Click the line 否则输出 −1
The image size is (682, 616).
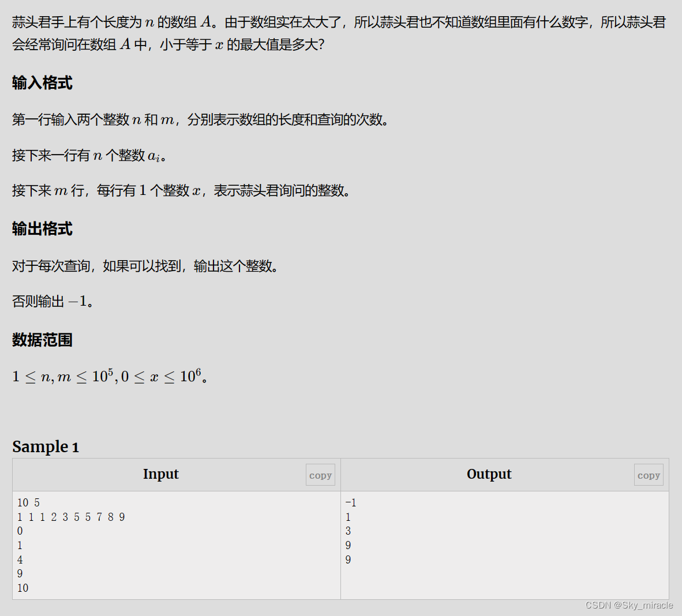tap(53, 301)
